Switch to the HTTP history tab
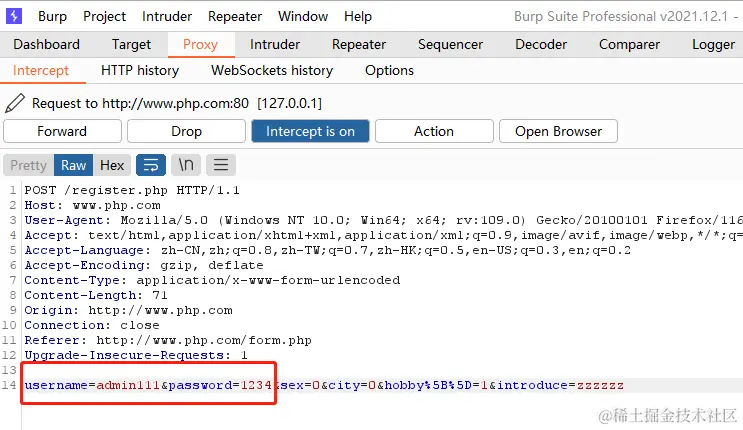 point(140,71)
